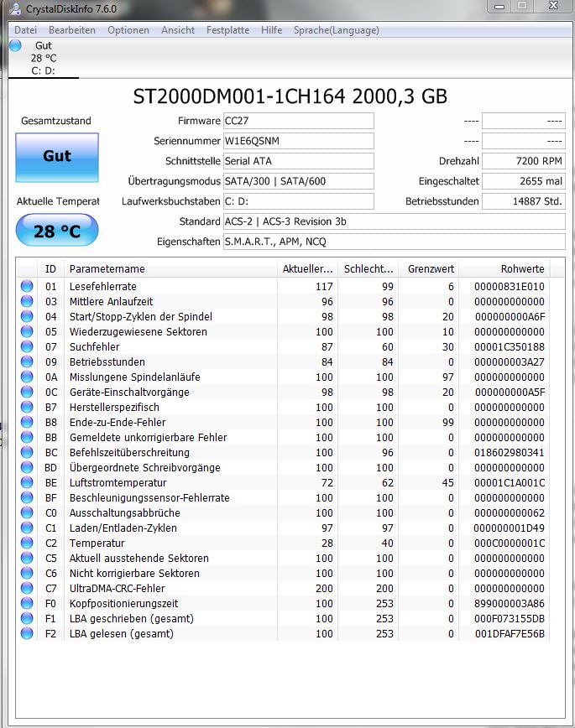The width and height of the screenshot is (575, 728).
Task: Click status orb for Herstellerspezifisch row
Action: coord(27,407)
